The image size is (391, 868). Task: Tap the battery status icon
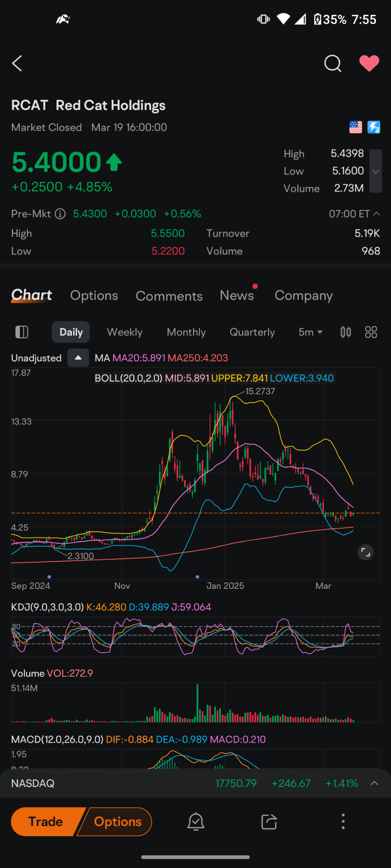click(318, 19)
